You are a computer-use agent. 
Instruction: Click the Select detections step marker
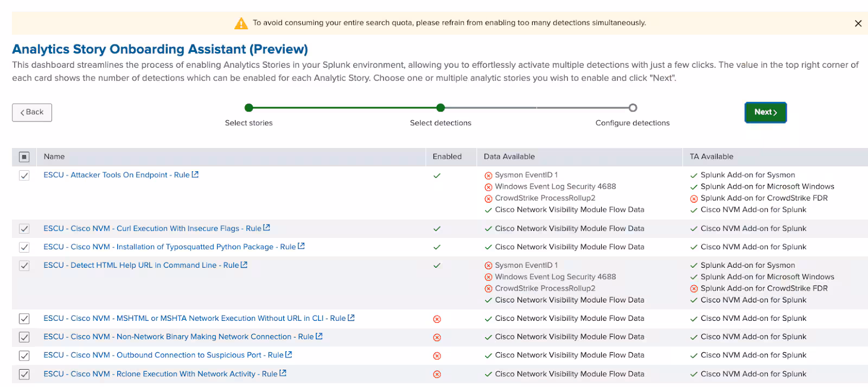pos(441,107)
